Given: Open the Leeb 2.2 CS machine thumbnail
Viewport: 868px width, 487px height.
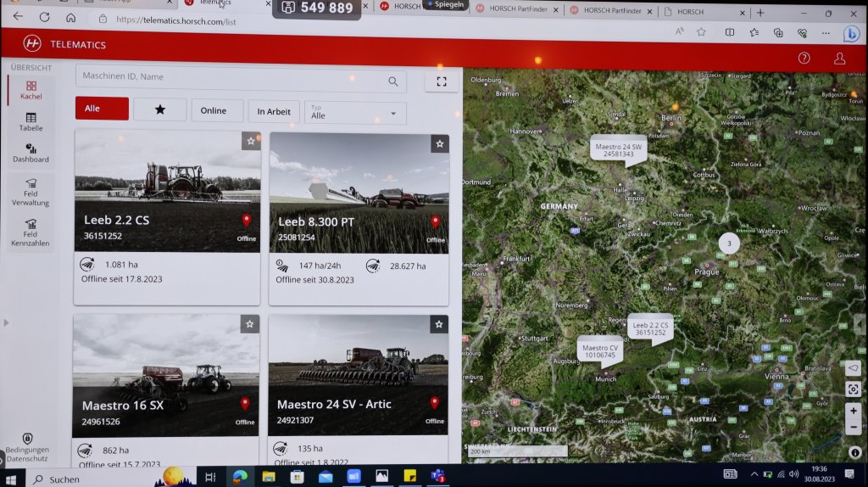Looking at the screenshot, I should [x=167, y=191].
